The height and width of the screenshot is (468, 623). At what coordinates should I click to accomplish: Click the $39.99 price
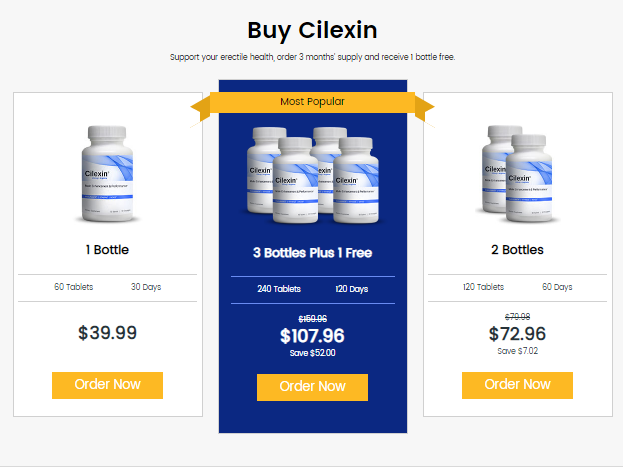[107, 333]
